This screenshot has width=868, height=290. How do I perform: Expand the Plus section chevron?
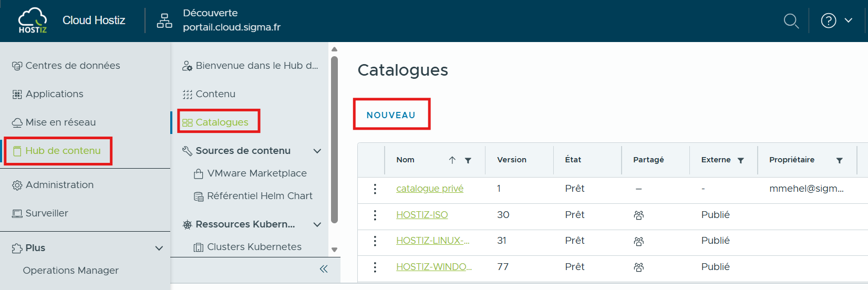[159, 248]
